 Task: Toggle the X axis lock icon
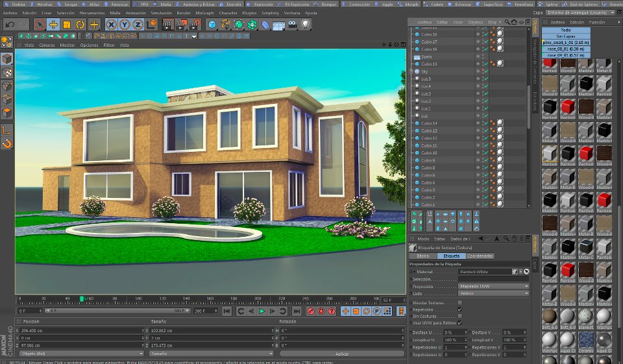[111, 25]
